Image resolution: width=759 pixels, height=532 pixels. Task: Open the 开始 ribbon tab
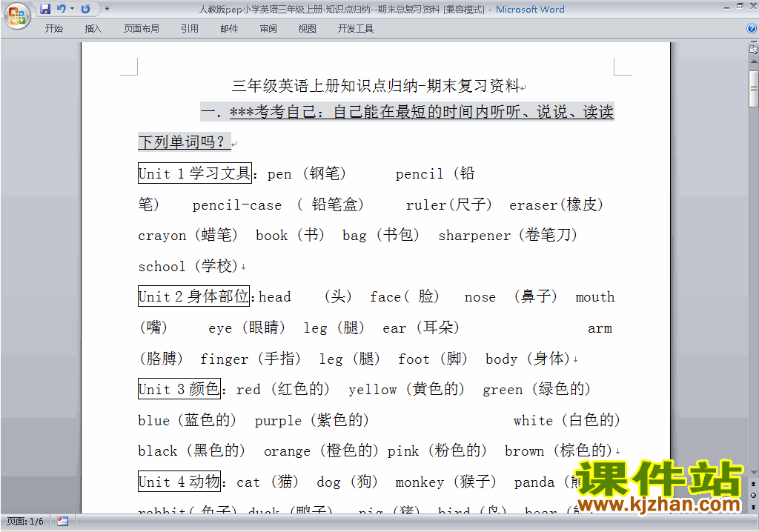coord(53,29)
